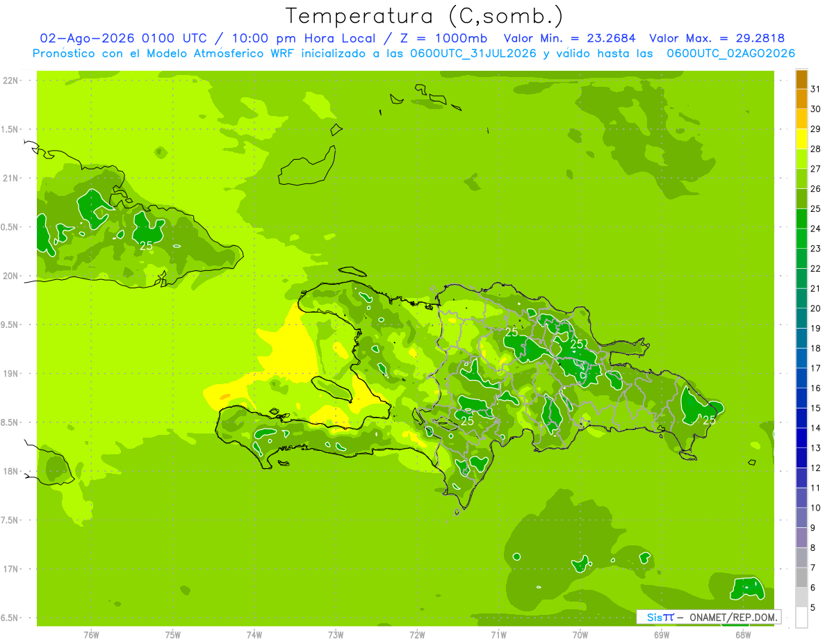Click the '0600UTC_31JUL2026' initialization time

pyautogui.click(x=473, y=53)
